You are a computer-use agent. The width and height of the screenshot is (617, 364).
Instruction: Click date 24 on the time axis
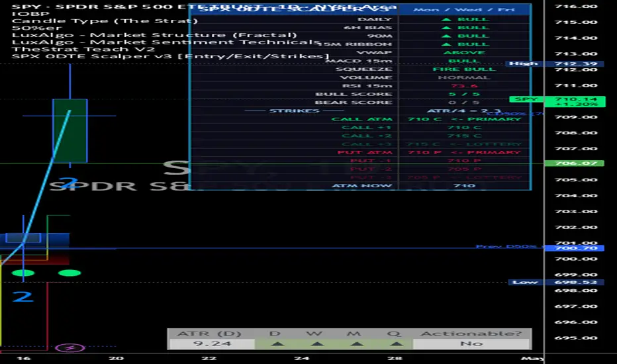point(302,358)
